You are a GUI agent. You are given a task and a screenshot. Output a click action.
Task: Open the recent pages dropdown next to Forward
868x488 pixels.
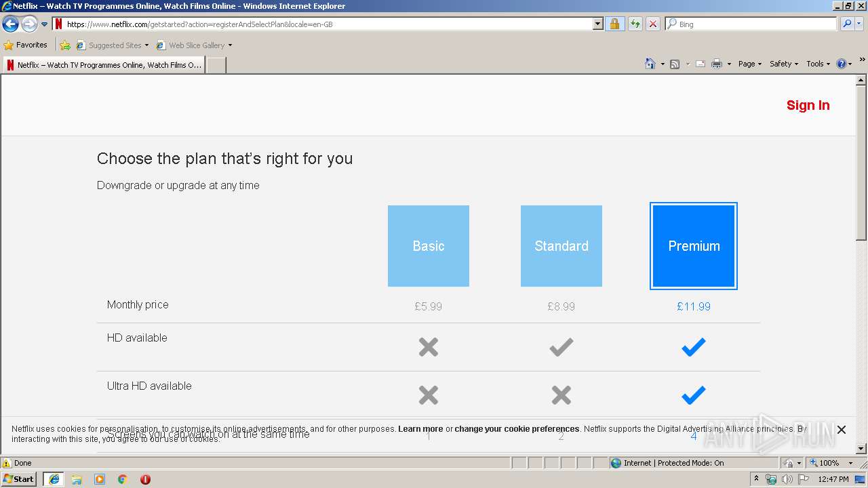click(x=44, y=24)
